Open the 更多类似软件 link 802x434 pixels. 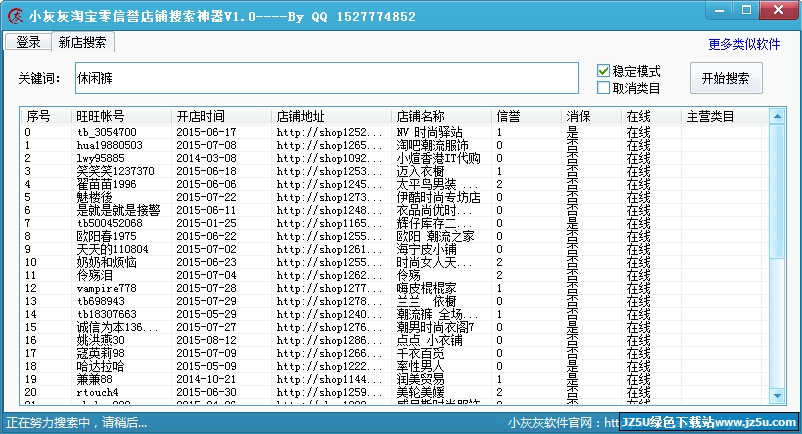pos(744,44)
